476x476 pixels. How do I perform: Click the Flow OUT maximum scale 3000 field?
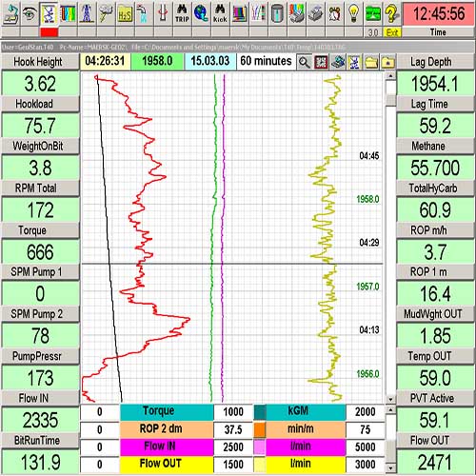point(365,465)
